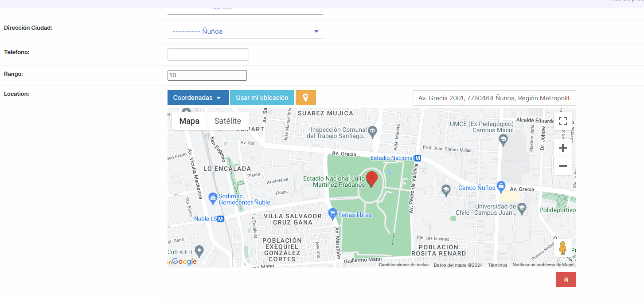644x299 pixels.
Task: Select the red pin on Estadio Nacional
Action: click(372, 179)
